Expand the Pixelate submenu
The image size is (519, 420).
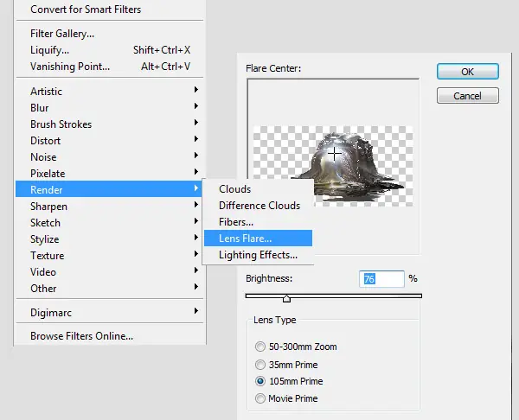109,174
